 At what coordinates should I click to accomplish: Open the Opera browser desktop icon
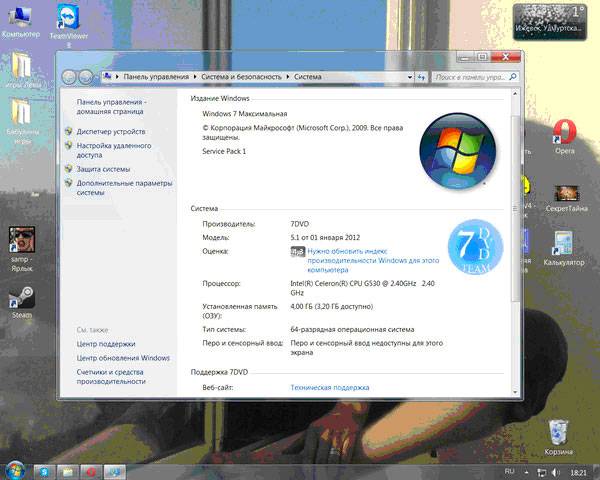click(565, 133)
